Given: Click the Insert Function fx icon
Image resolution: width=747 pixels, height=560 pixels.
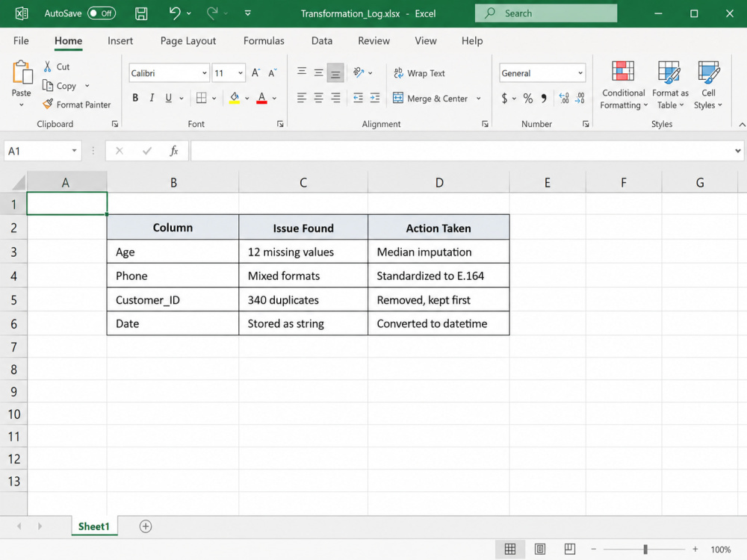Looking at the screenshot, I should [x=174, y=151].
